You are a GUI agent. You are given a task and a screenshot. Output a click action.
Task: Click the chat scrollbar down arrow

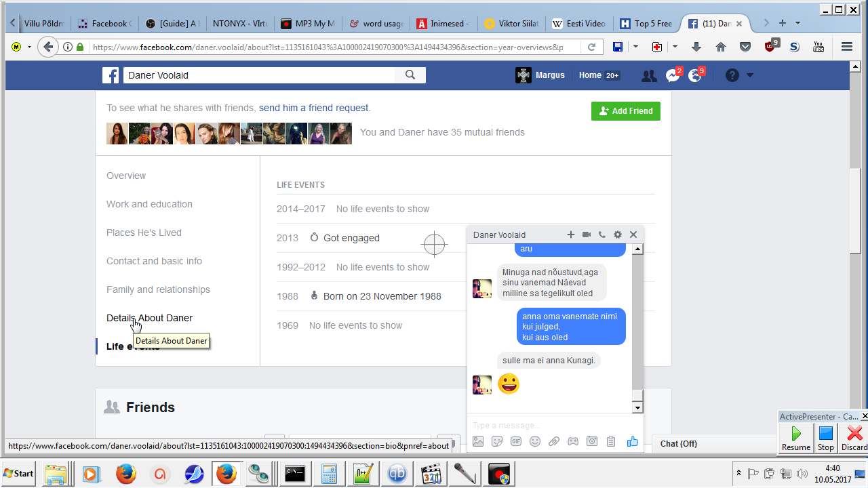tap(637, 407)
